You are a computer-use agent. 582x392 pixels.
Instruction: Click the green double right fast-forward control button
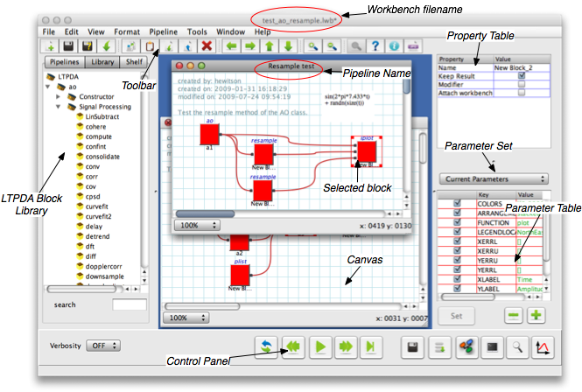346,347
